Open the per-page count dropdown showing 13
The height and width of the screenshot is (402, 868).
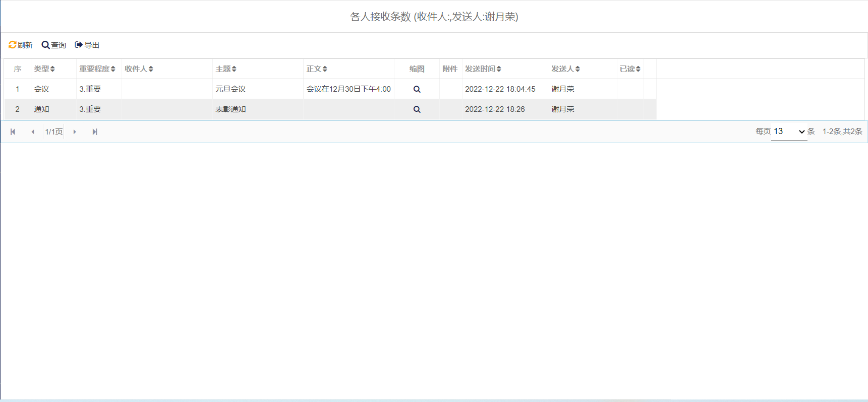click(789, 131)
